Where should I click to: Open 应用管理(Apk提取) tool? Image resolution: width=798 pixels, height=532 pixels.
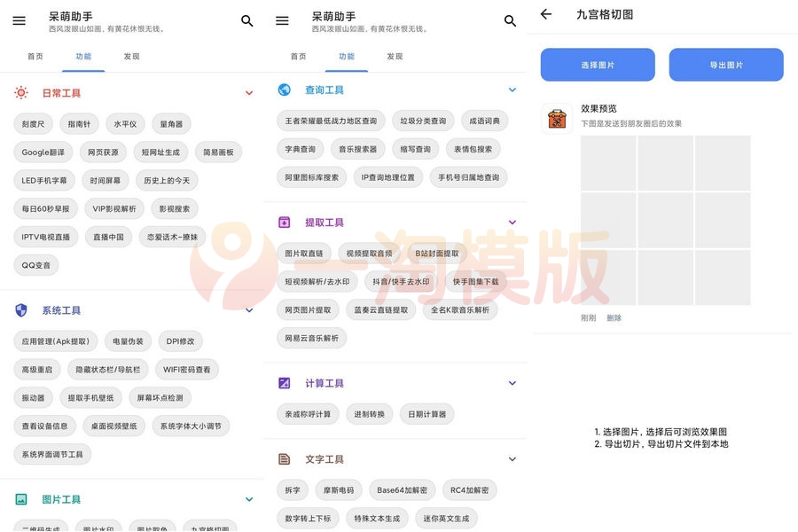coord(56,341)
